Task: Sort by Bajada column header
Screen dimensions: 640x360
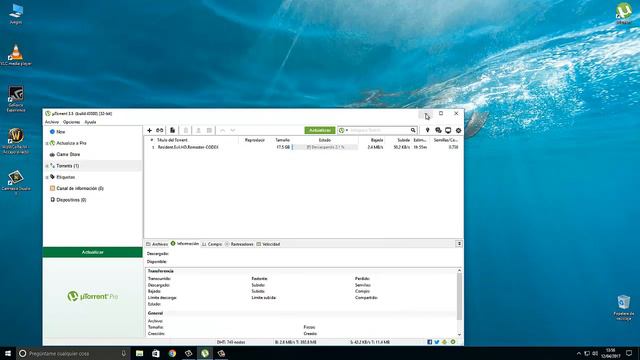Action: coord(377,140)
